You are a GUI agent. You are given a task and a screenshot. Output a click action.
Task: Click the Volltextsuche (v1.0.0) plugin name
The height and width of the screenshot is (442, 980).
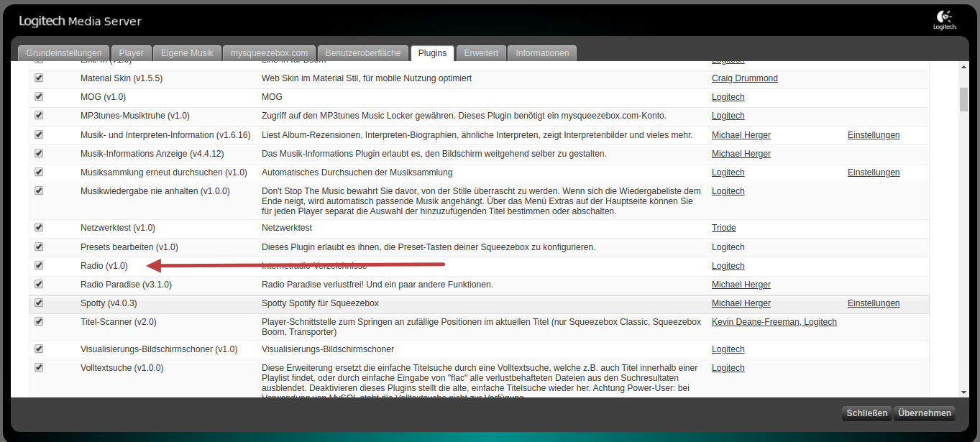tap(122, 368)
